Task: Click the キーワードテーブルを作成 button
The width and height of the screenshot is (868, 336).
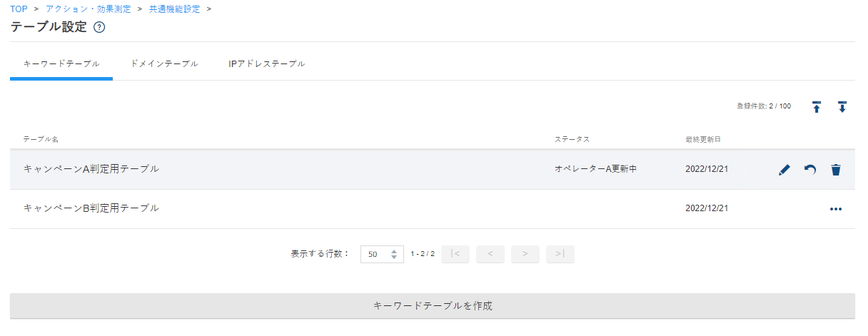Action: point(433,306)
